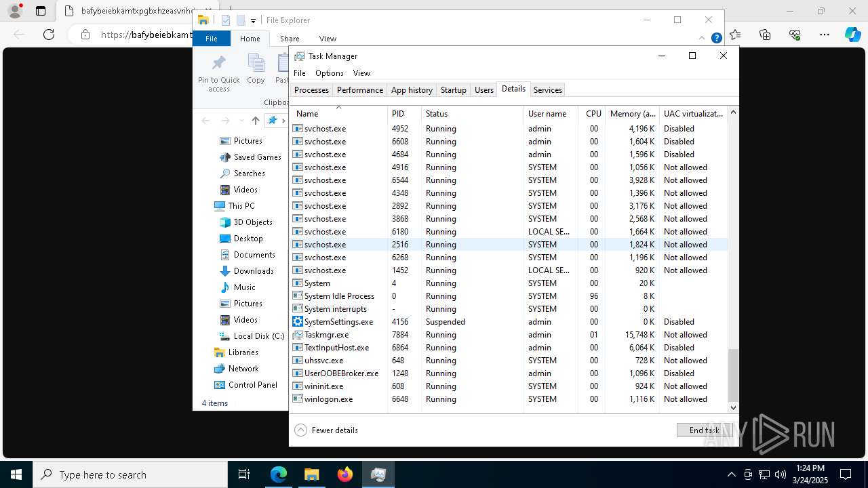The image size is (868, 488).
Task: Click the Taskmgr.exe process icon
Action: [298, 335]
